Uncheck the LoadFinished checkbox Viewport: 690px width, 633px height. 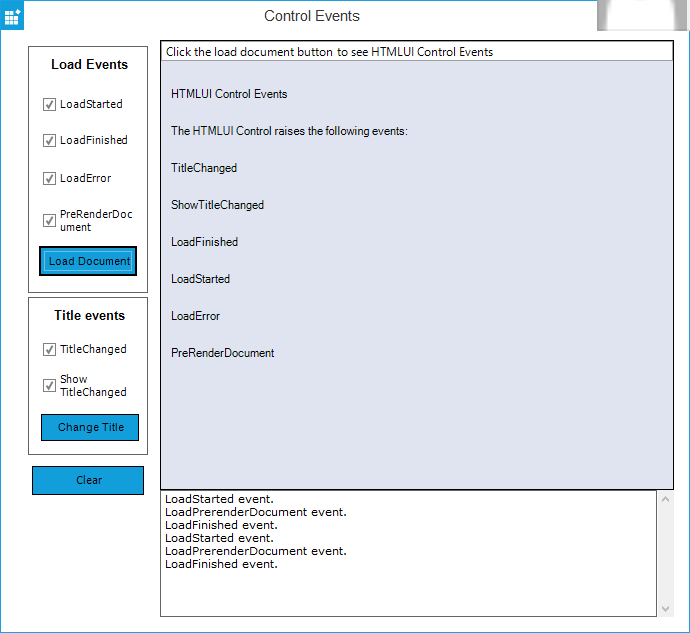[49, 141]
